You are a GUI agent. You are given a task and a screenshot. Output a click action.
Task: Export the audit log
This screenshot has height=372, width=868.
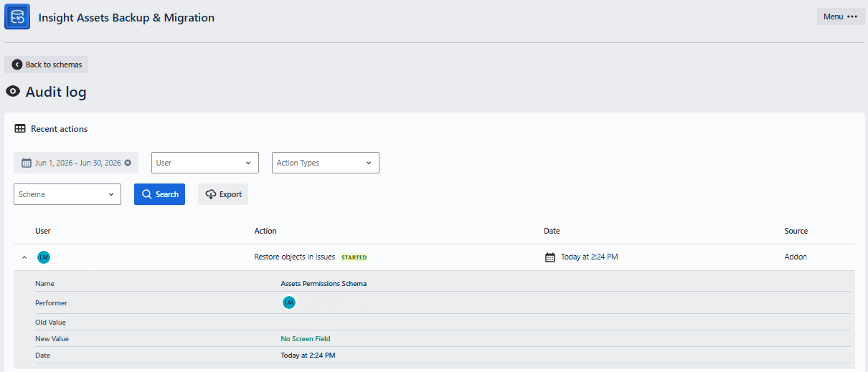[x=223, y=194]
